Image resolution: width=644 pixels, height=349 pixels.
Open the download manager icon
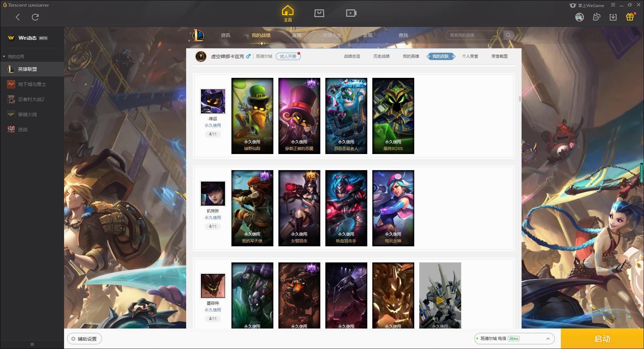pos(613,17)
